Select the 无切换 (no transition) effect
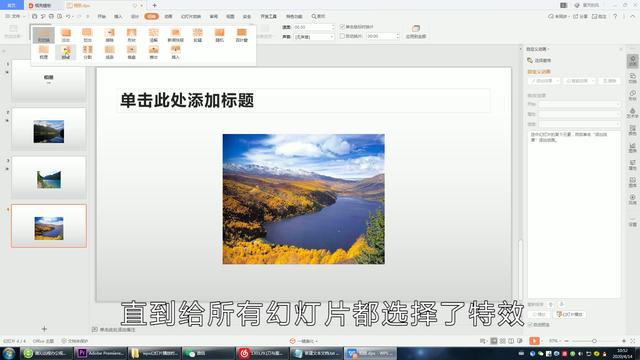Image resolution: width=640 pixels, height=360 pixels. point(44,36)
